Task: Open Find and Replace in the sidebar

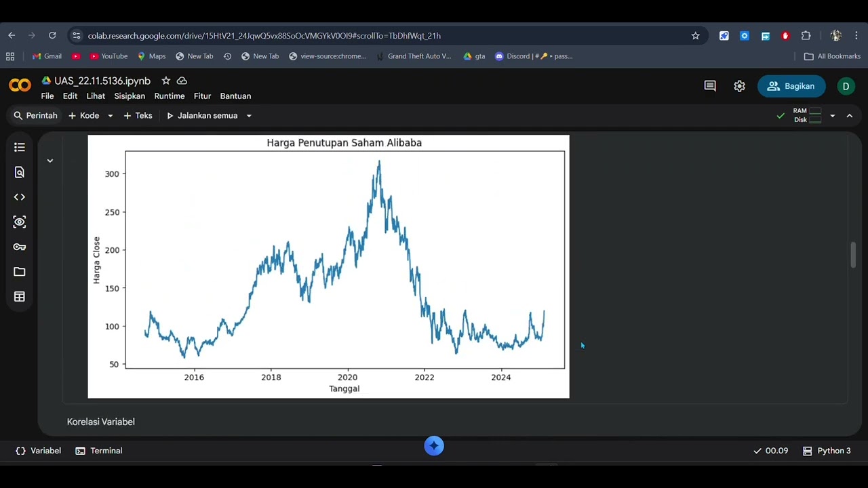Action: 20,172
